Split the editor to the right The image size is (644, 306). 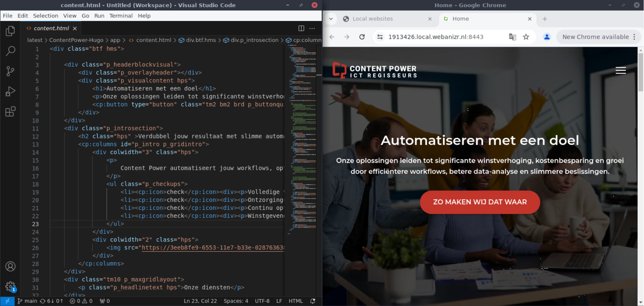coord(301,28)
